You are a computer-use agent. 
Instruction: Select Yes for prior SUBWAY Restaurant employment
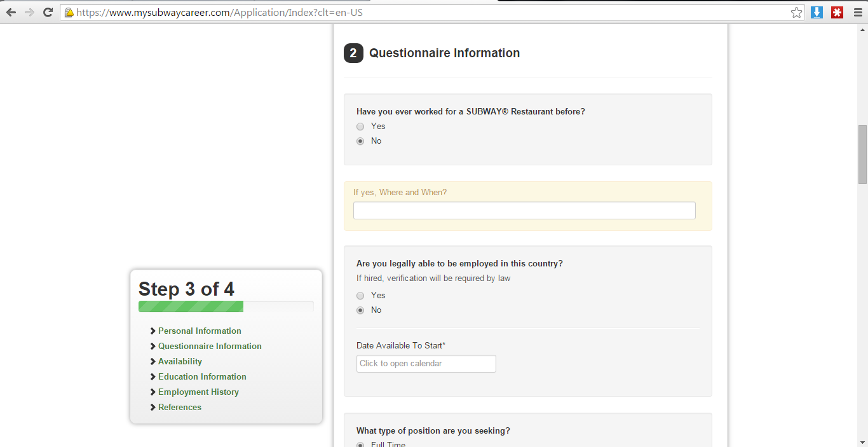(360, 126)
